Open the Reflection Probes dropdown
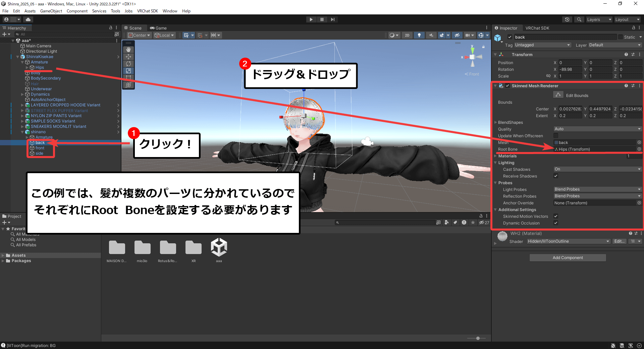644x349 pixels. click(x=598, y=196)
